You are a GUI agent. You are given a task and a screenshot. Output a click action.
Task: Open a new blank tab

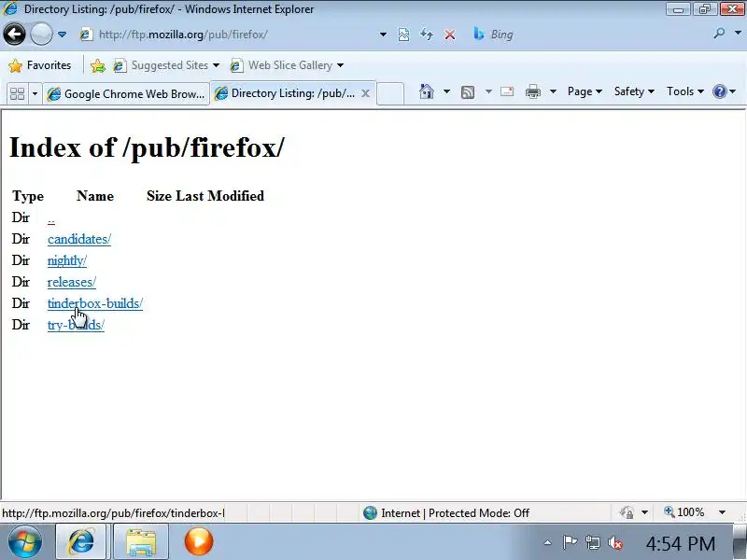390,93
